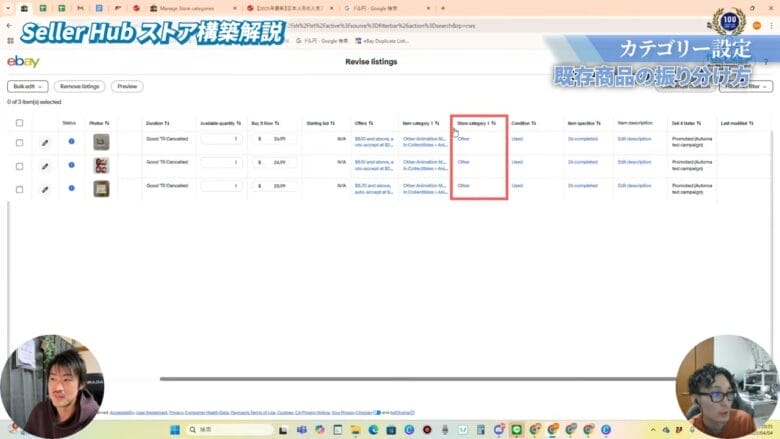The image size is (780, 439).
Task: Open Task View from the taskbar
Action: coord(283,430)
